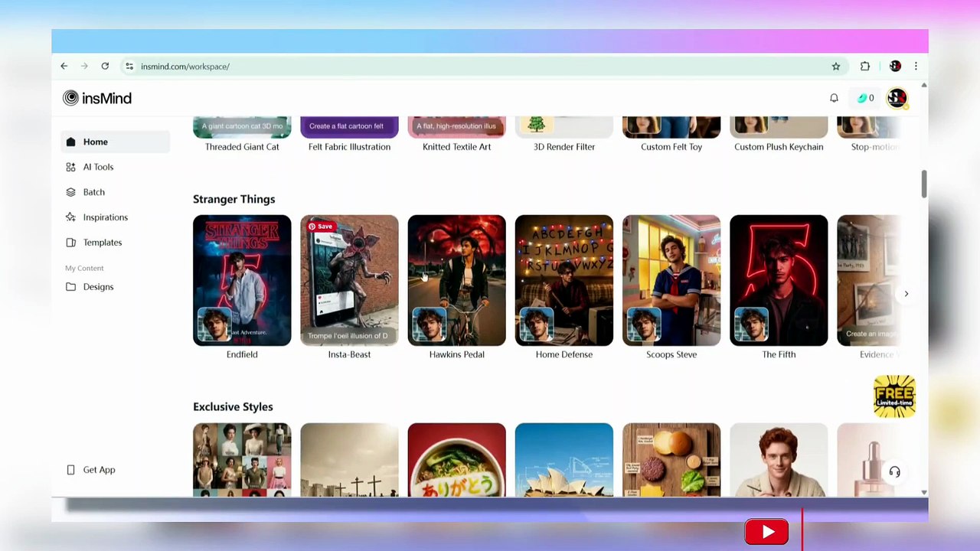Click the "Knitted Textile Art" label
Screen dimensions: 980x551
pos(456,147)
